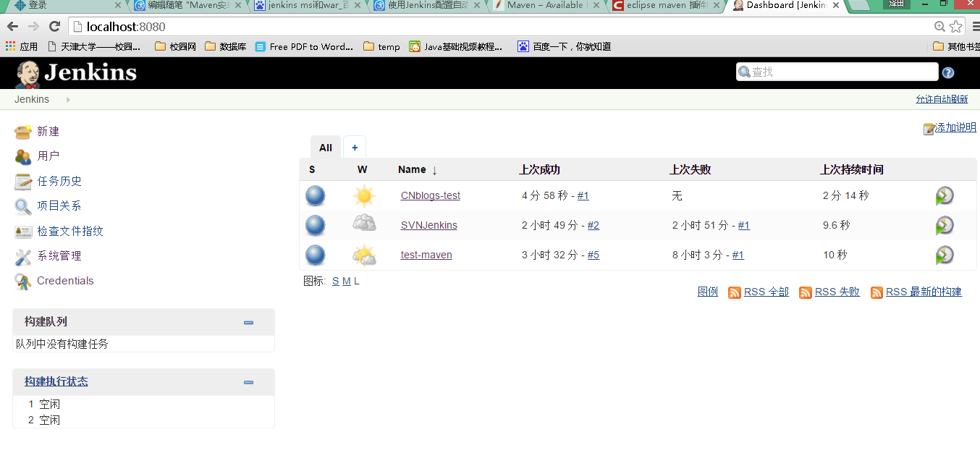The height and width of the screenshot is (474, 980).
Task: Click the Credentials keys icon
Action: [23, 282]
